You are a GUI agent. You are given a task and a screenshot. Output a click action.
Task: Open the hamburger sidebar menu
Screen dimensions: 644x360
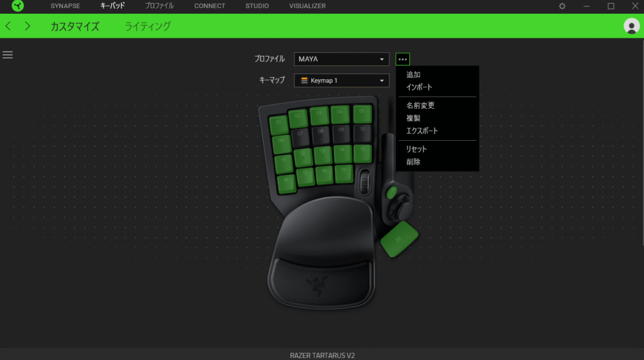8,55
